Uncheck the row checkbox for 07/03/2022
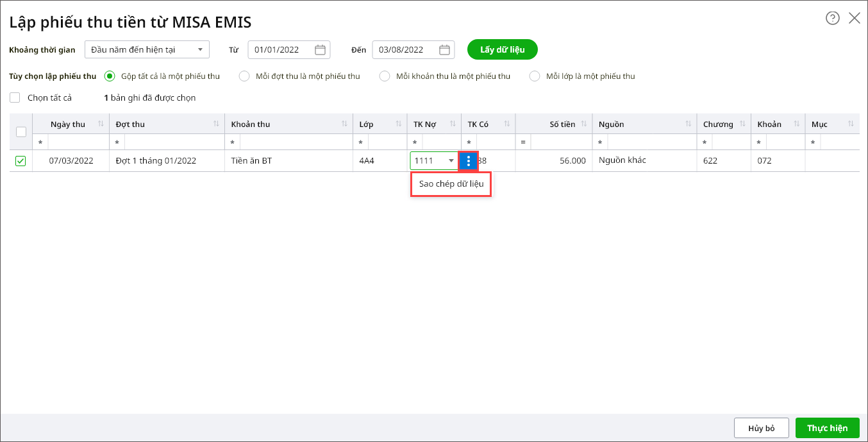The height and width of the screenshot is (442, 868). [21, 161]
